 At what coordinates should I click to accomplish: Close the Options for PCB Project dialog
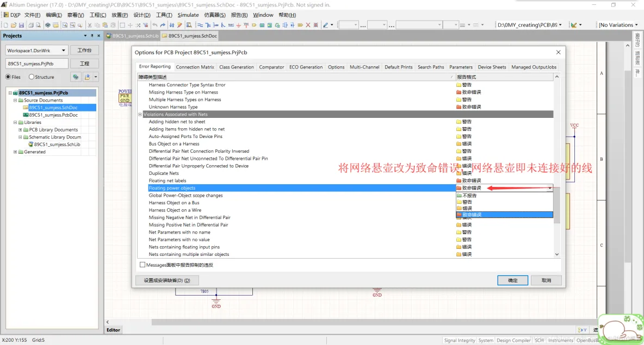(x=558, y=53)
